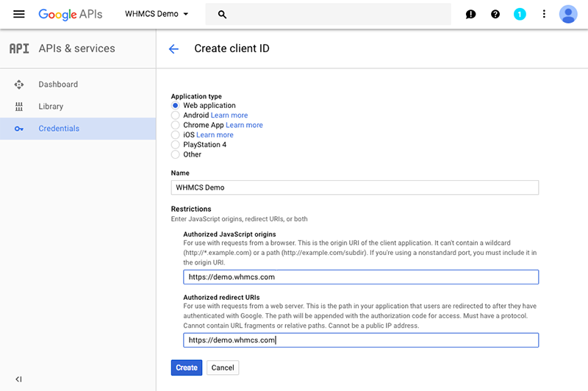Open iOS Learn more link

tap(215, 134)
